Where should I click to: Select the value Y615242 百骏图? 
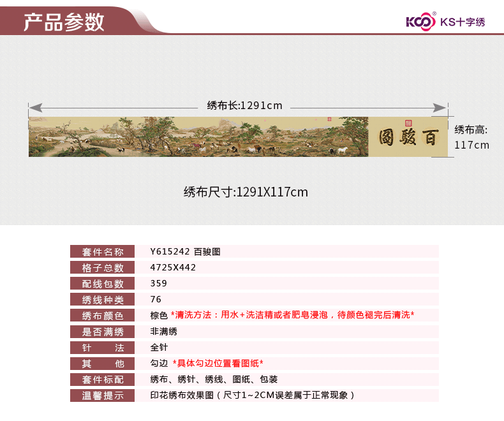(x=185, y=251)
